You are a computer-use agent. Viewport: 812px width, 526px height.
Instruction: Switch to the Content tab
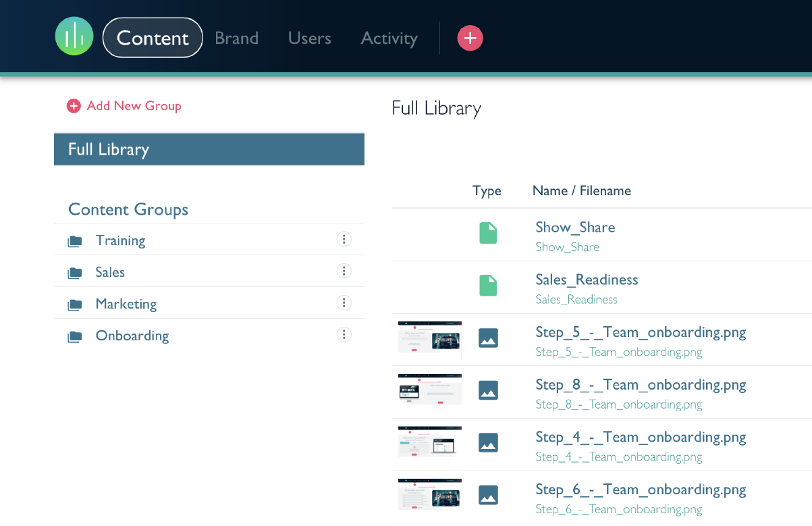click(153, 38)
